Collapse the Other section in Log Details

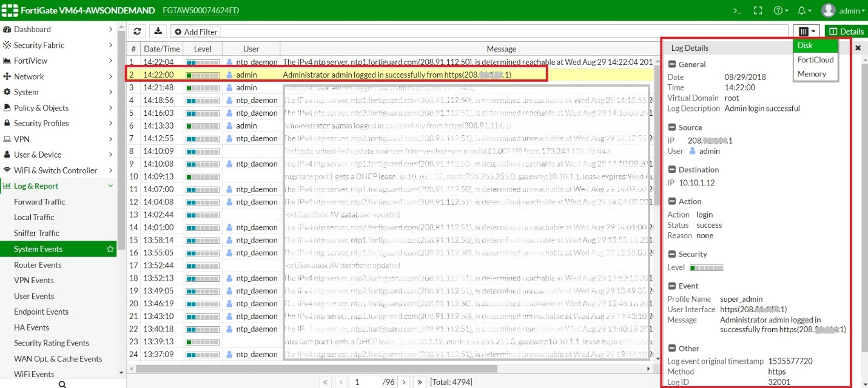671,349
